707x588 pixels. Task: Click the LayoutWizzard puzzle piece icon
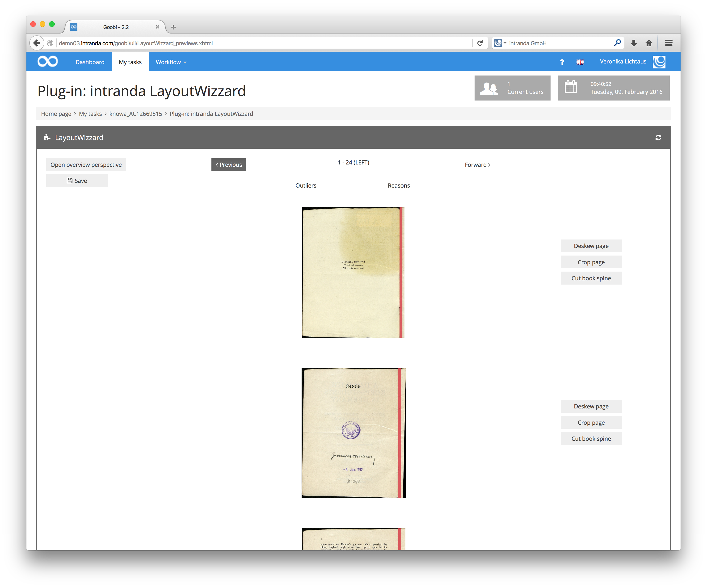click(x=47, y=137)
